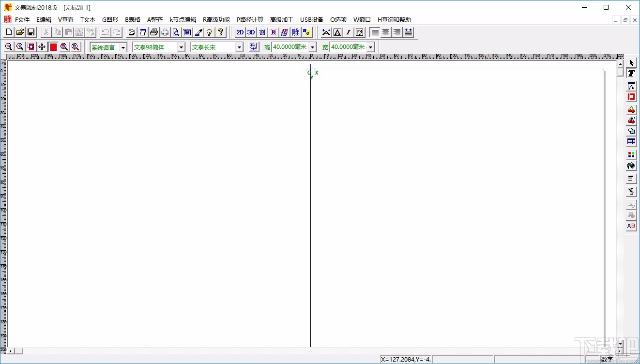Open the V查看 menu
The width and height of the screenshot is (640, 364).
click(66, 20)
